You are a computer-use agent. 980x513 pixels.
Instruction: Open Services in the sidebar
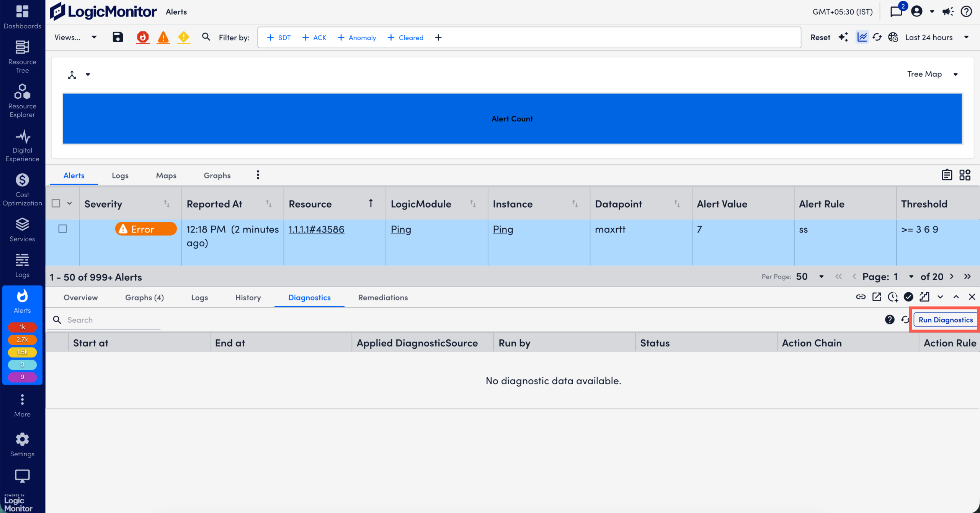tap(22, 229)
